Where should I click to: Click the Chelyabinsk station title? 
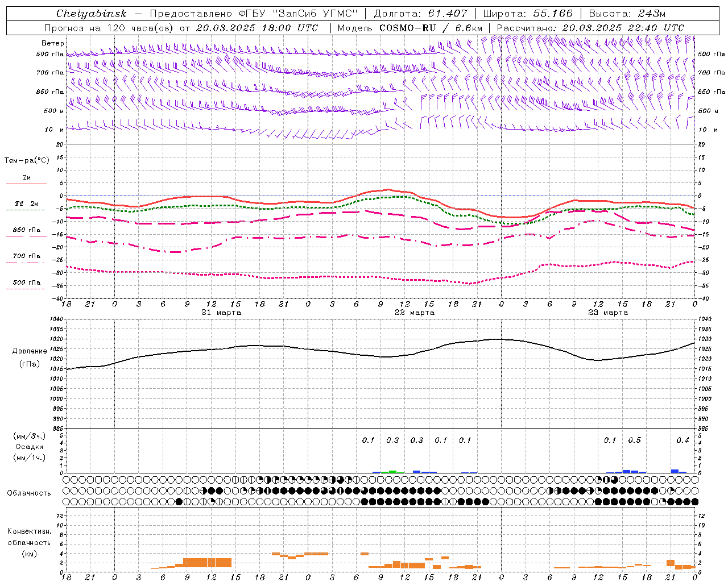click(x=92, y=14)
